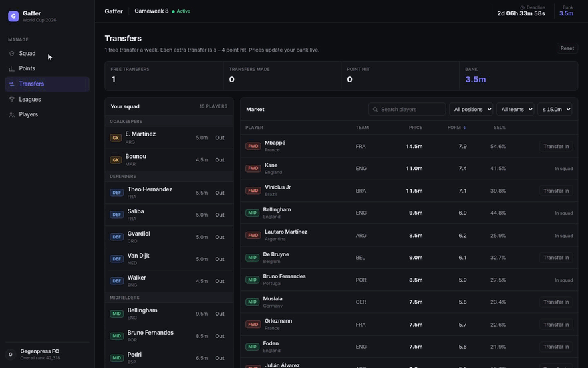Click the Reset button
This screenshot has width=588, height=368.
567,48
